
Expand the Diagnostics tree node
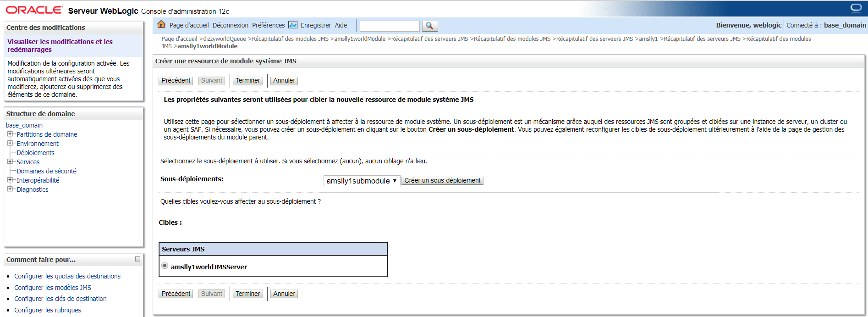[10, 189]
